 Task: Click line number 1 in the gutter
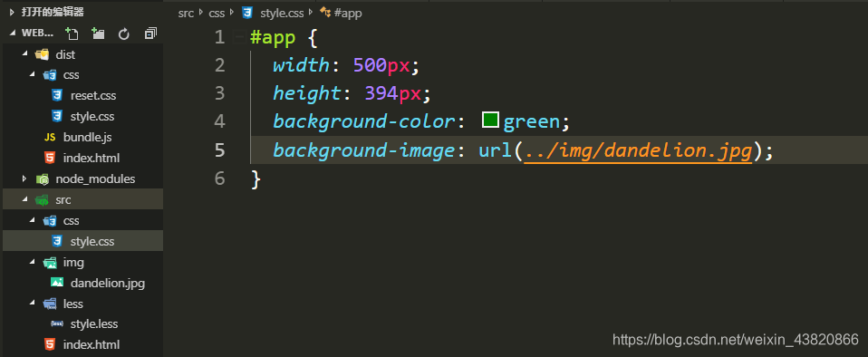tap(220, 38)
